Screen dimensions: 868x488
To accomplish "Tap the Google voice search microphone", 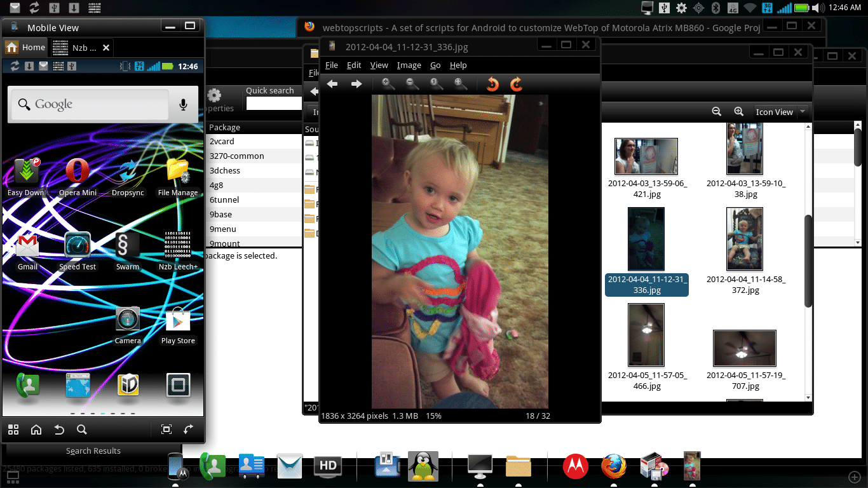I will click(x=184, y=105).
